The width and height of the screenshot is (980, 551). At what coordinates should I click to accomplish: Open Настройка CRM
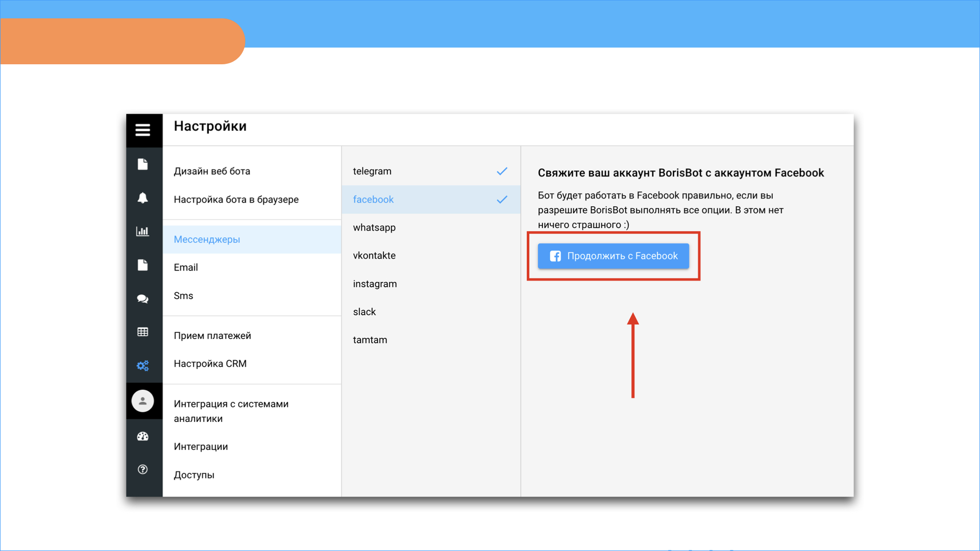click(x=252, y=364)
